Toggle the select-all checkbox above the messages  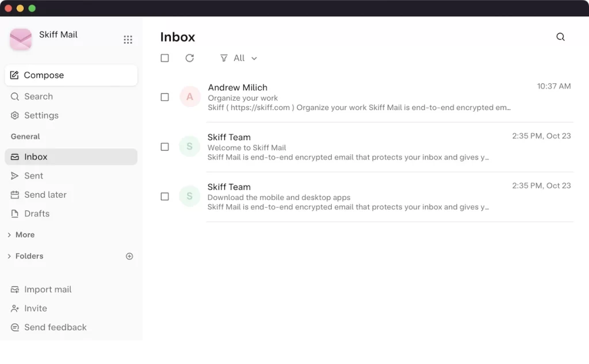pos(165,58)
